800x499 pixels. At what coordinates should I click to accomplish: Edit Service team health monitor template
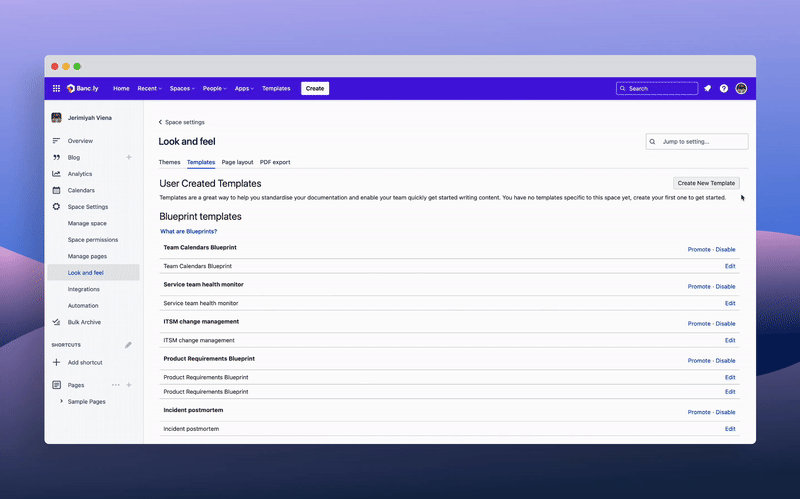730,303
